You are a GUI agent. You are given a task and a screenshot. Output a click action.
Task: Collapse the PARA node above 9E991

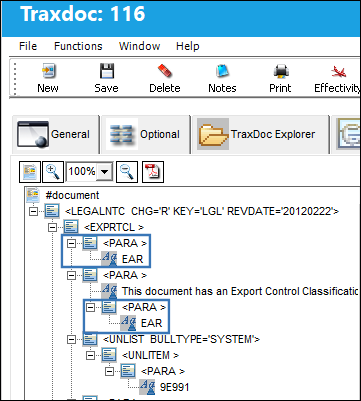click(109, 371)
